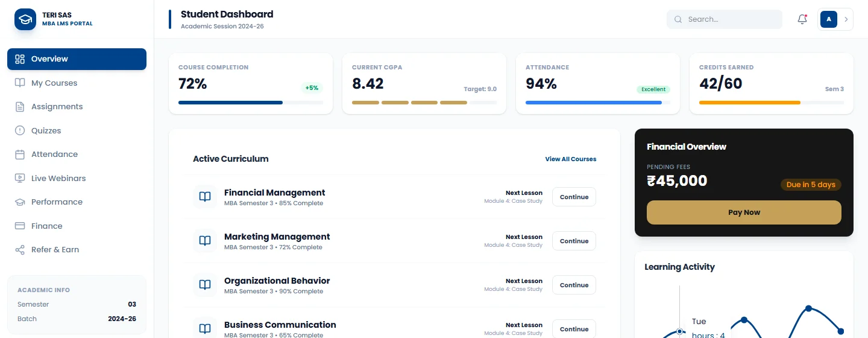Focus the Search input field
Image resolution: width=868 pixels, height=338 pixels.
point(725,19)
